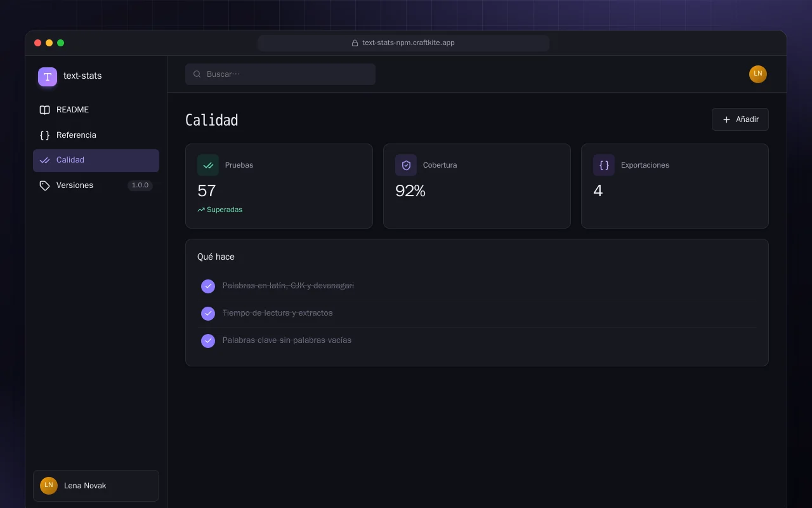Click the magnifier icon in search bar

point(197,74)
